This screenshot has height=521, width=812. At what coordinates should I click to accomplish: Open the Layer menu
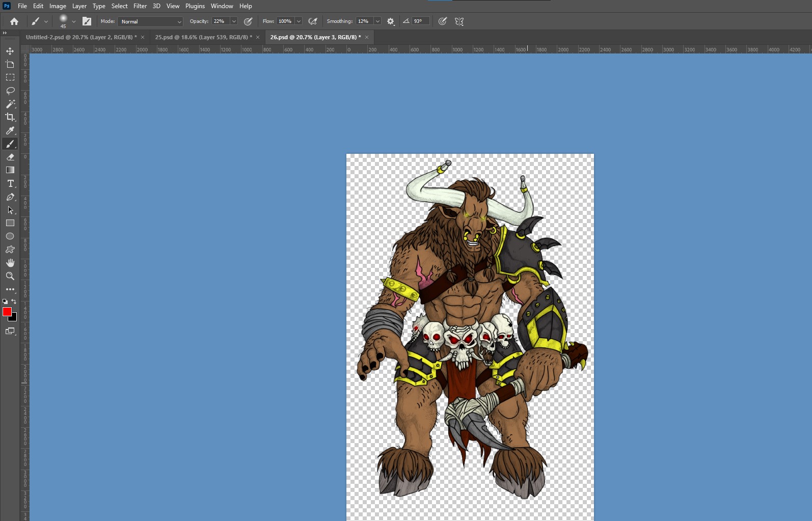[x=79, y=6]
